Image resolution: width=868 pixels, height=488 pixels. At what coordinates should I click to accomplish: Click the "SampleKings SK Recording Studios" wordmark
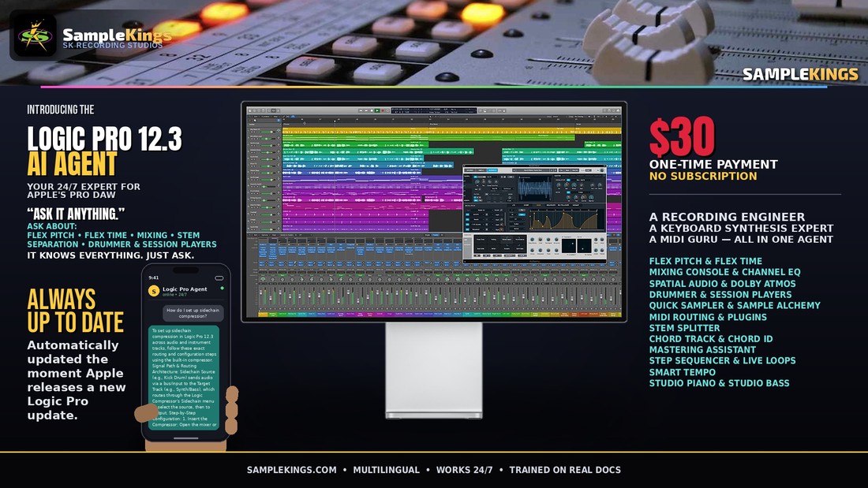point(117,38)
